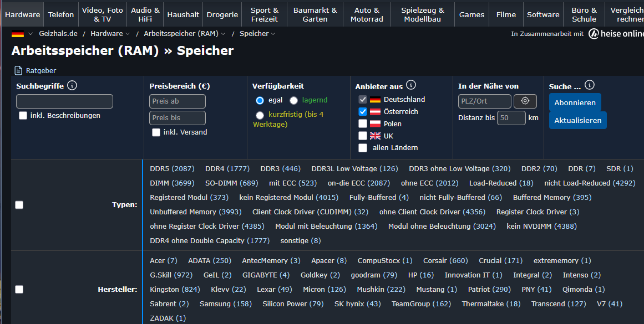Filter by manufacturer Kingston (824)

pos(175,289)
